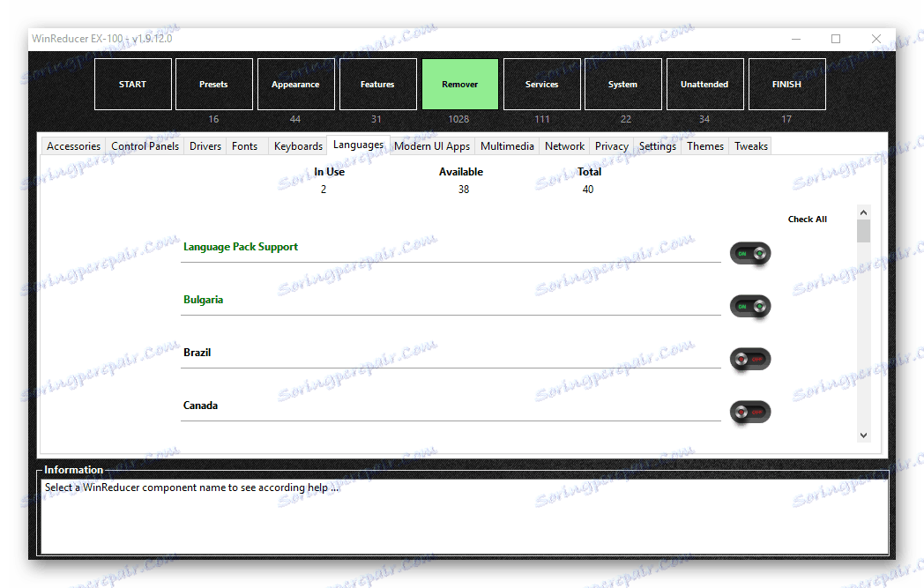Click the Brazil component name

pos(197,353)
